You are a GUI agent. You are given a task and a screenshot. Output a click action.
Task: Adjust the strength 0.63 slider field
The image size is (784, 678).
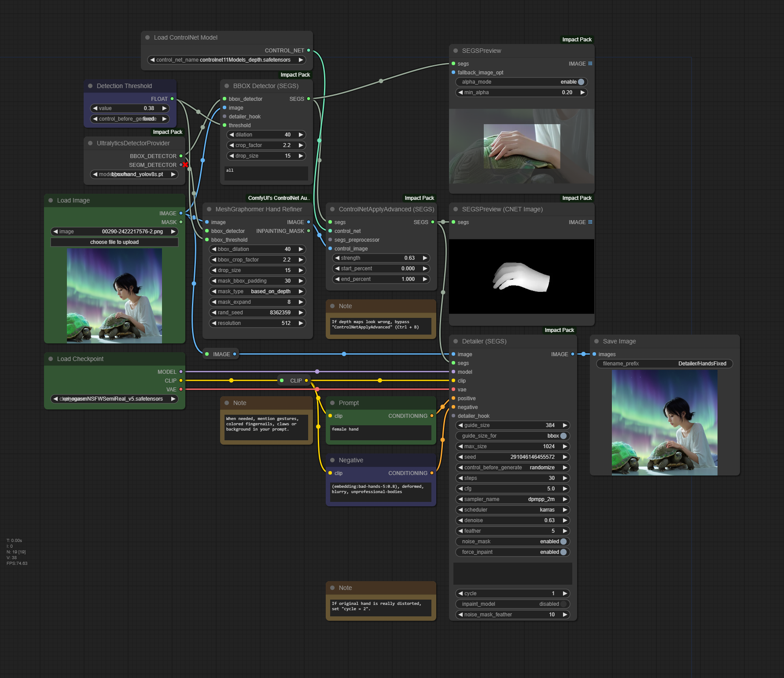pyautogui.click(x=380, y=258)
